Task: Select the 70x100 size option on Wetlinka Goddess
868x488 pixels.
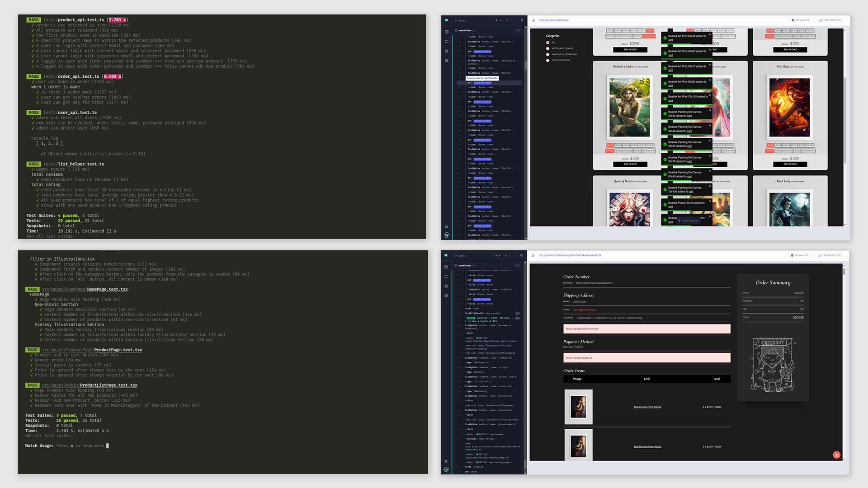Action: (x=649, y=145)
